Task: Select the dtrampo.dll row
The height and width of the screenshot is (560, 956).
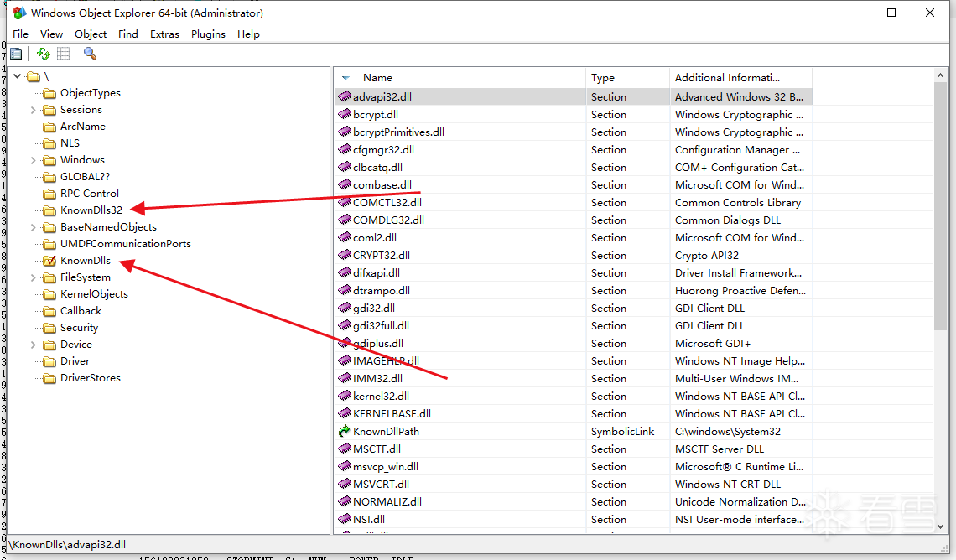Action: 573,290
